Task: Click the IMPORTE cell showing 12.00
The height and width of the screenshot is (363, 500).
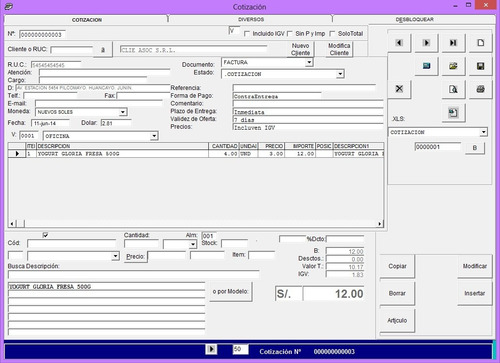Action: point(300,154)
